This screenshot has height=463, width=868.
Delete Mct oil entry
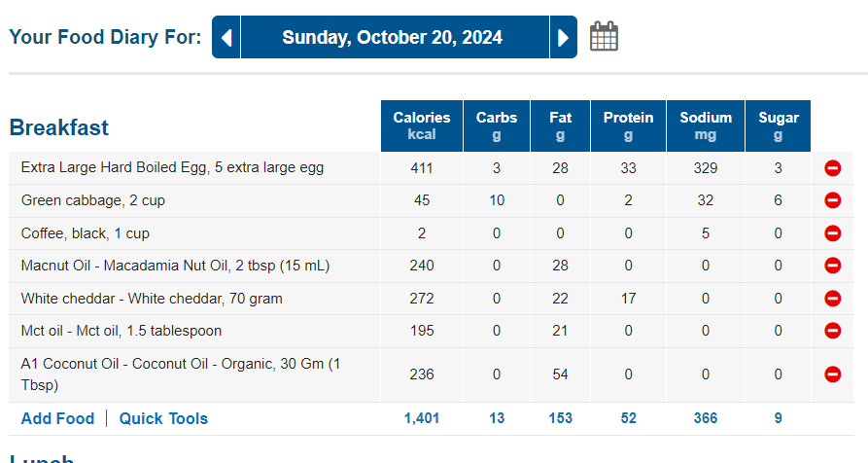[832, 331]
